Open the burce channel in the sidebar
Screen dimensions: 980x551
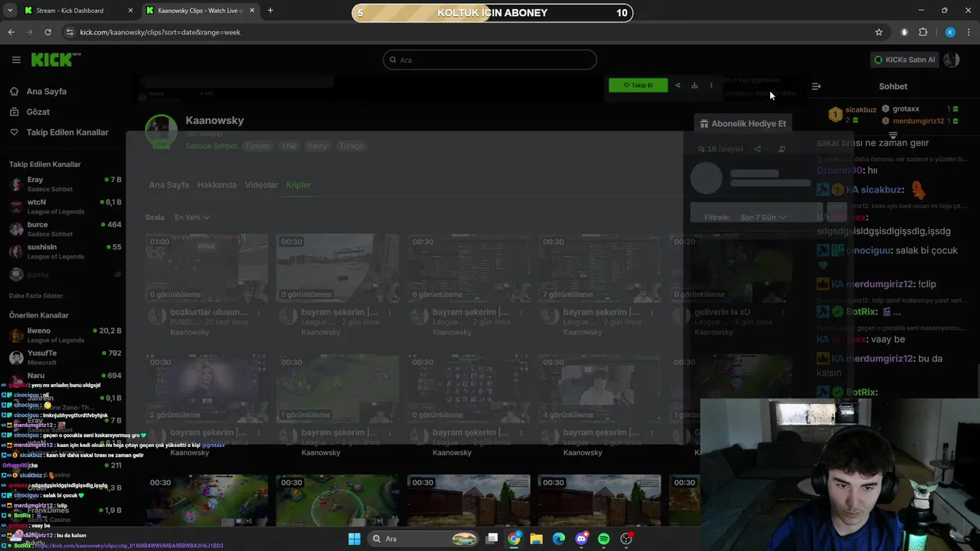[x=65, y=229]
